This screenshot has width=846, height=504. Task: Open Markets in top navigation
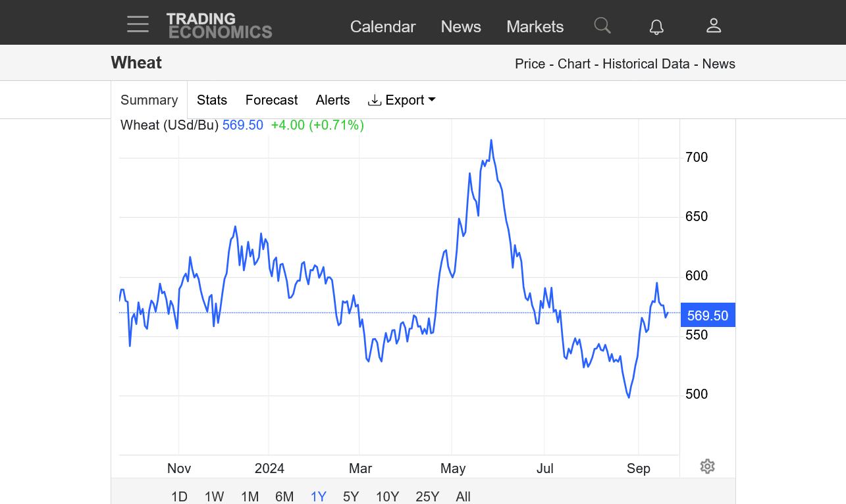pos(535,26)
